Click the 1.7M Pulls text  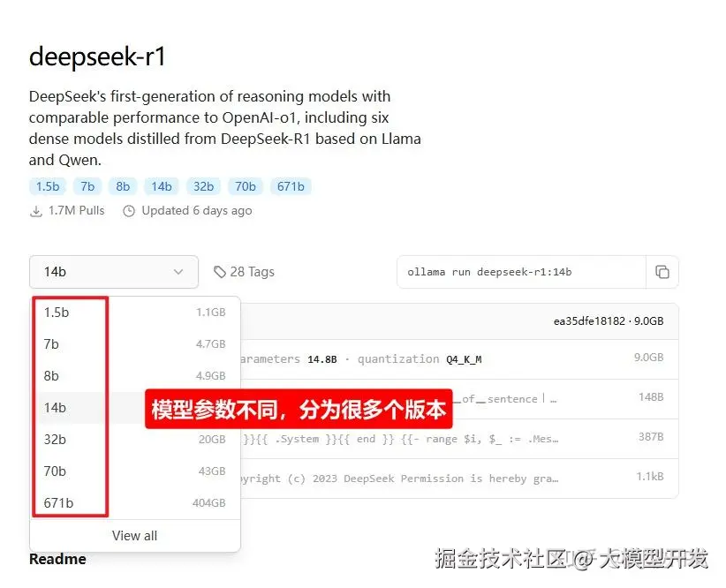(x=76, y=211)
